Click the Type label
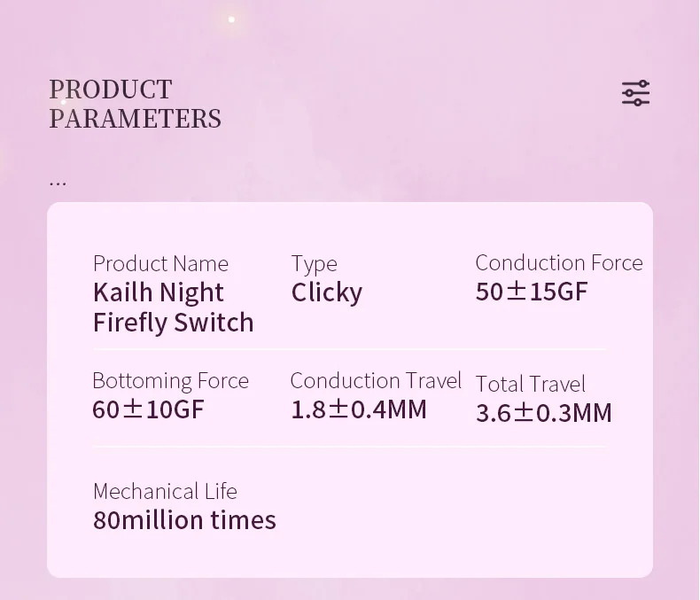Viewport: 700px width, 600px height. [x=314, y=263]
